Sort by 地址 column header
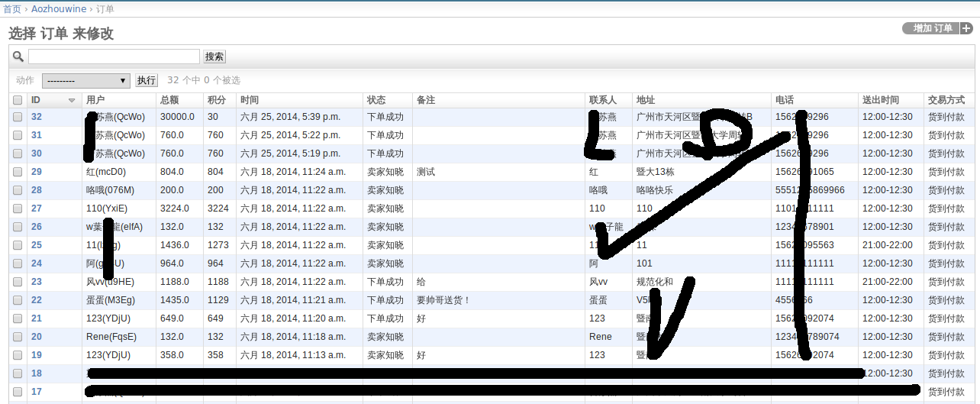 pos(646,100)
